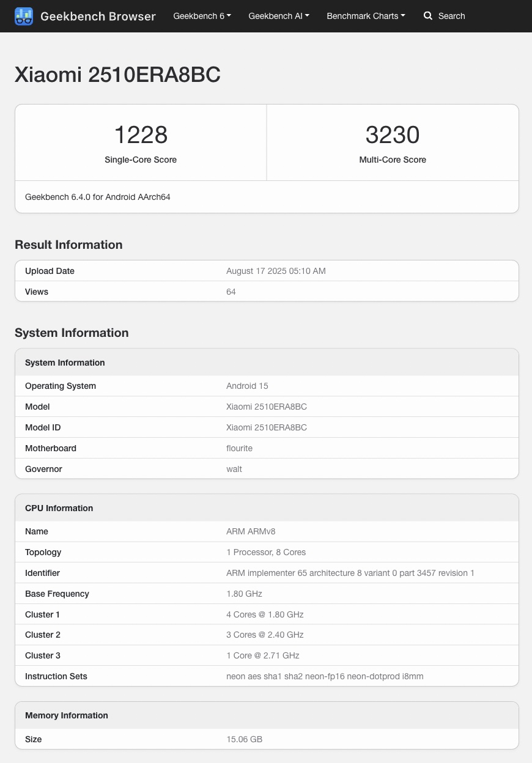The image size is (532, 763).
Task: Open the Geekbench 6 dropdown menu
Action: pos(202,16)
